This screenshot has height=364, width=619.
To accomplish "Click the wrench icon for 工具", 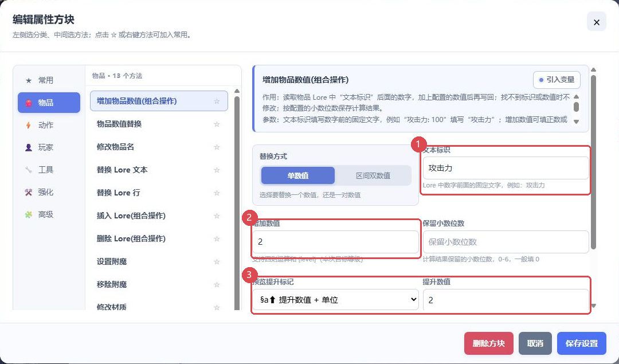I will pos(29,170).
